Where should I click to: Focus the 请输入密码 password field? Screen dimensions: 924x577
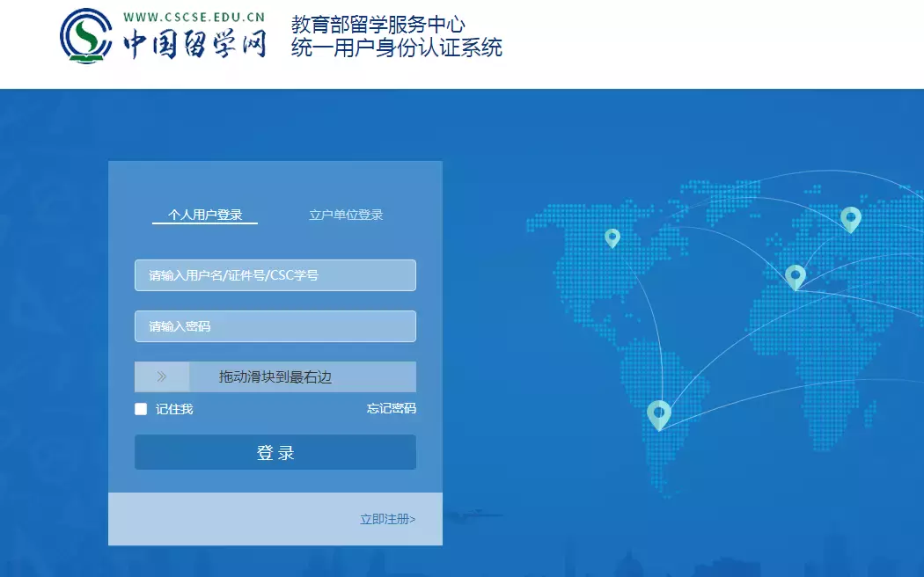(x=275, y=326)
